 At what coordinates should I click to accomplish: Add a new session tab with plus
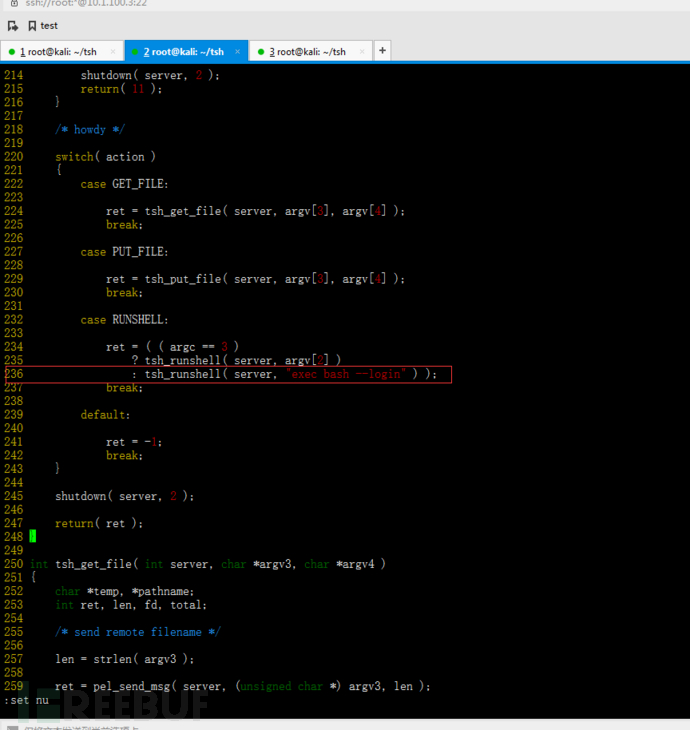(x=382, y=50)
